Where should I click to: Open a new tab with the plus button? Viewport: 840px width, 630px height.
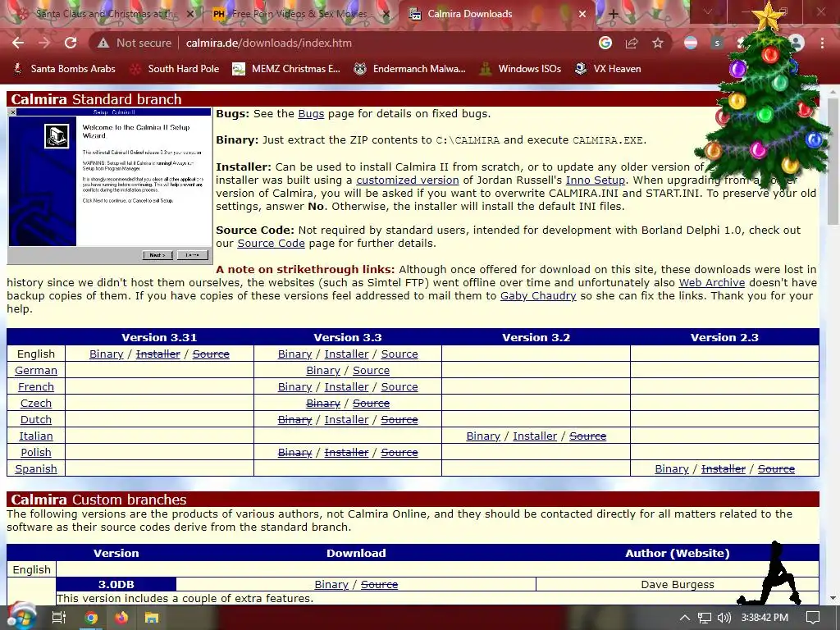click(x=614, y=14)
